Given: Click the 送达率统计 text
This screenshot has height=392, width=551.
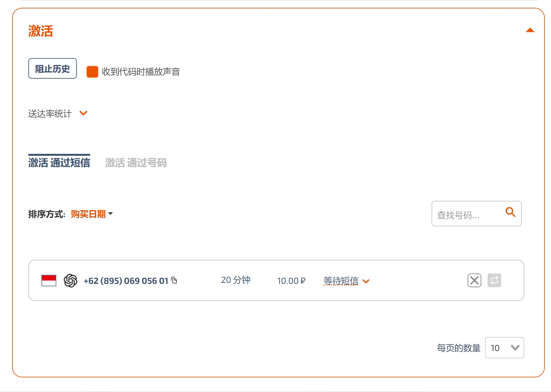Looking at the screenshot, I should click(50, 113).
